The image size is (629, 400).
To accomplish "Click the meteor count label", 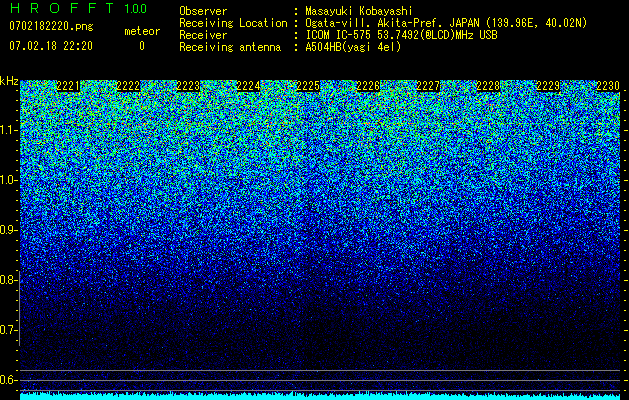I will (142, 31).
